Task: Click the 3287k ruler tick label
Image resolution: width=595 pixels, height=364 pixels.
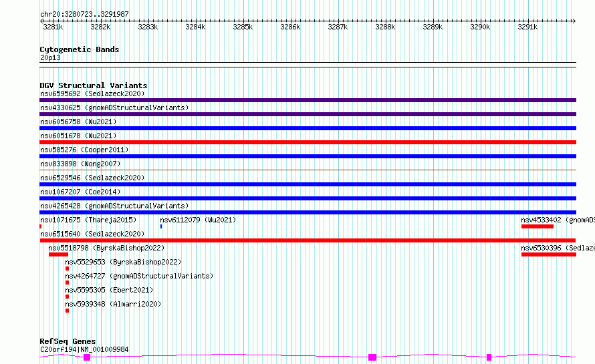Action: [x=338, y=27]
